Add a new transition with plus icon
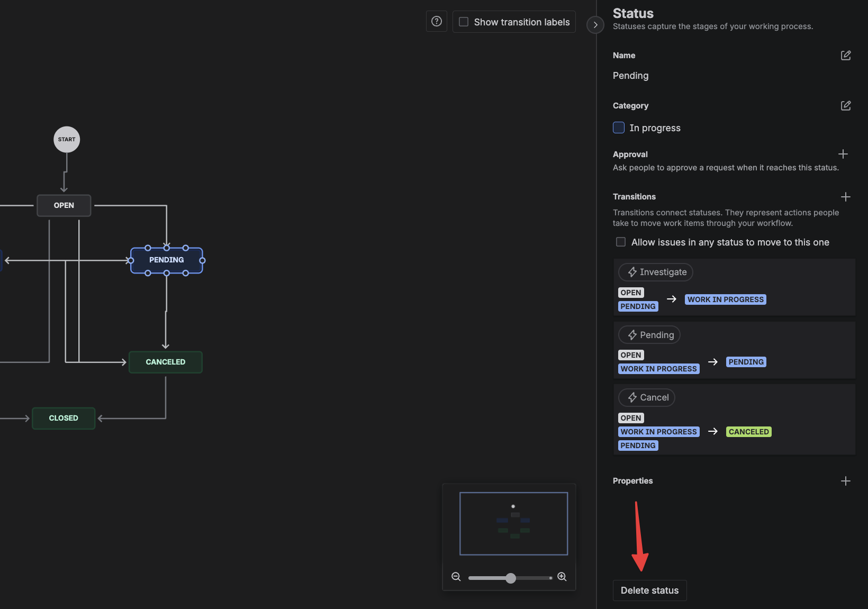 tap(846, 197)
